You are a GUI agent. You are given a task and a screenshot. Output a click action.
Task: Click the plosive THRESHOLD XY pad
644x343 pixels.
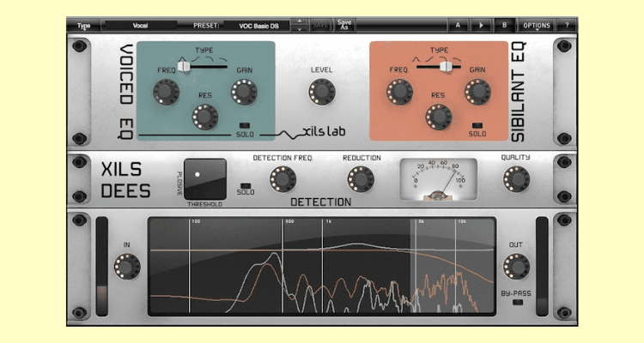205,179
